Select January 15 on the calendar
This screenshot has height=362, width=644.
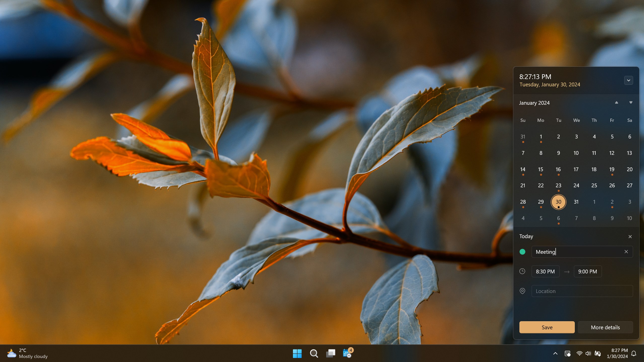(x=540, y=169)
